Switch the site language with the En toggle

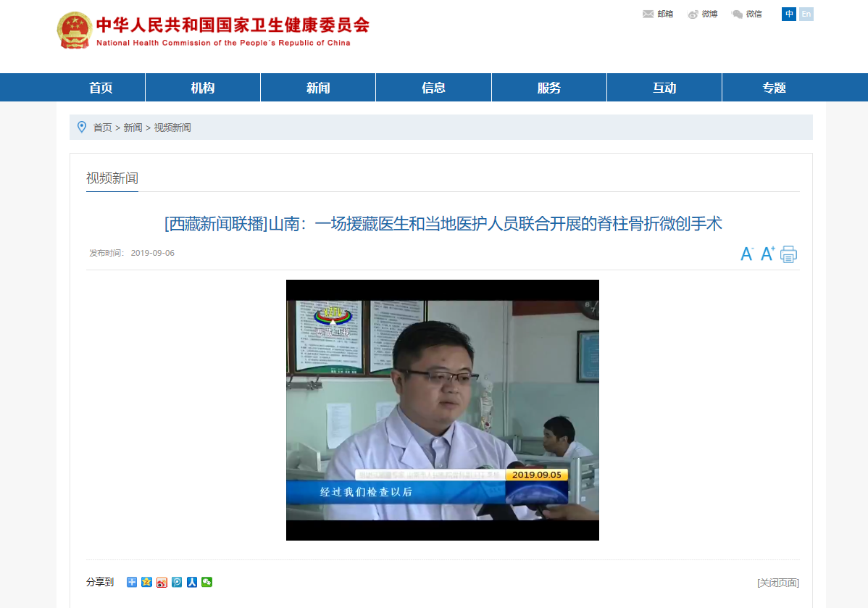pos(806,14)
